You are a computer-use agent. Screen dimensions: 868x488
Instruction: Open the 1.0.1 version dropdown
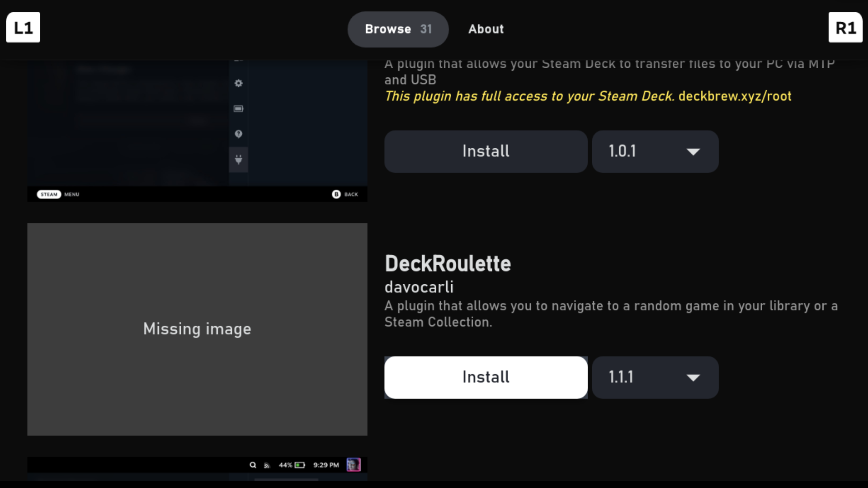[655, 151]
